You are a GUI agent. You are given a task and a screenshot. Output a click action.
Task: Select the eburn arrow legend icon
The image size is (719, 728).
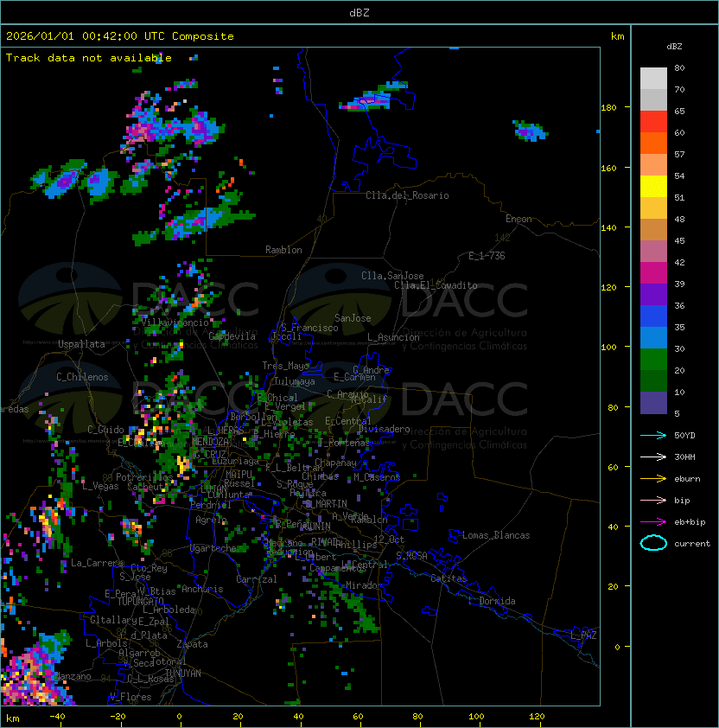click(x=653, y=478)
